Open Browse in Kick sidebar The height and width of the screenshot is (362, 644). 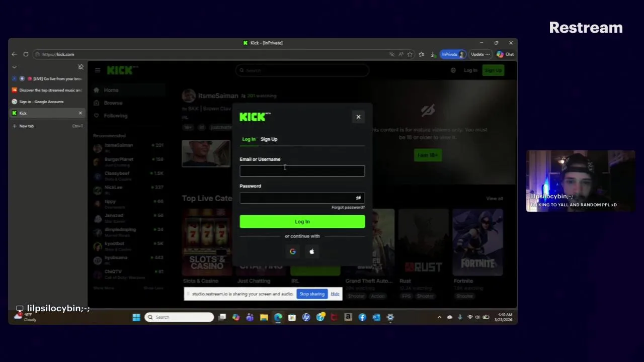pos(113,103)
